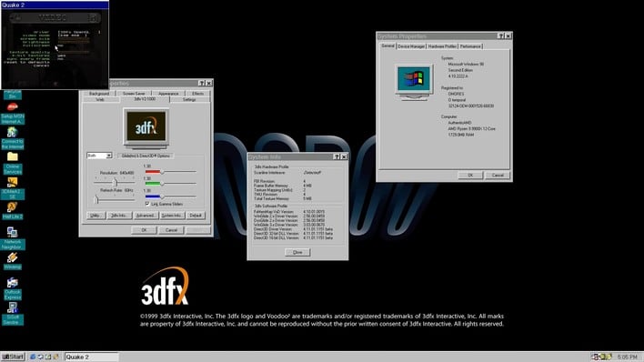The image size is (644, 362).
Task: Open the SiSoft Sandra desktop shortcut
Action: click(13, 314)
